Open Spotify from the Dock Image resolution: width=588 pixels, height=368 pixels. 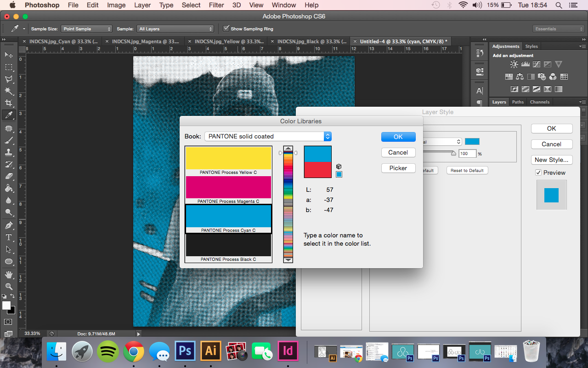coord(108,352)
